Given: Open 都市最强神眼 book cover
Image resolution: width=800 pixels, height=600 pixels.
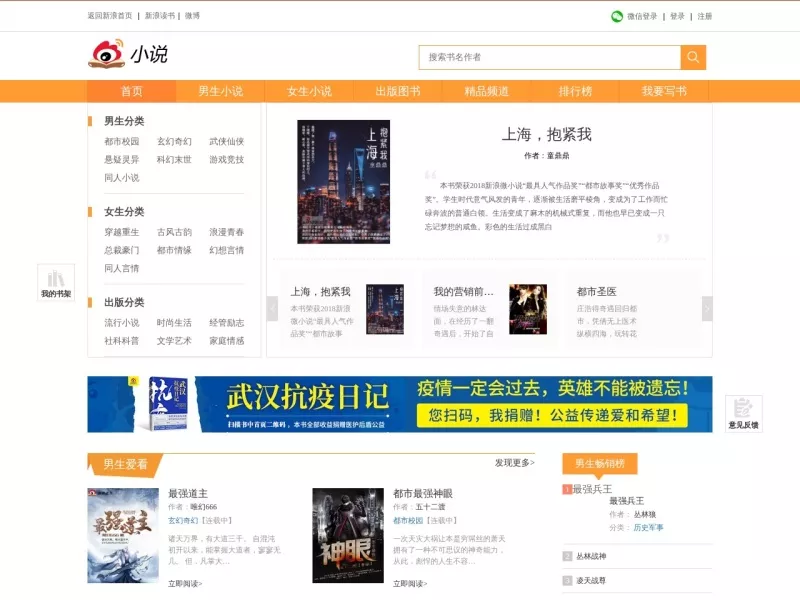Looking at the screenshot, I should pos(348,535).
